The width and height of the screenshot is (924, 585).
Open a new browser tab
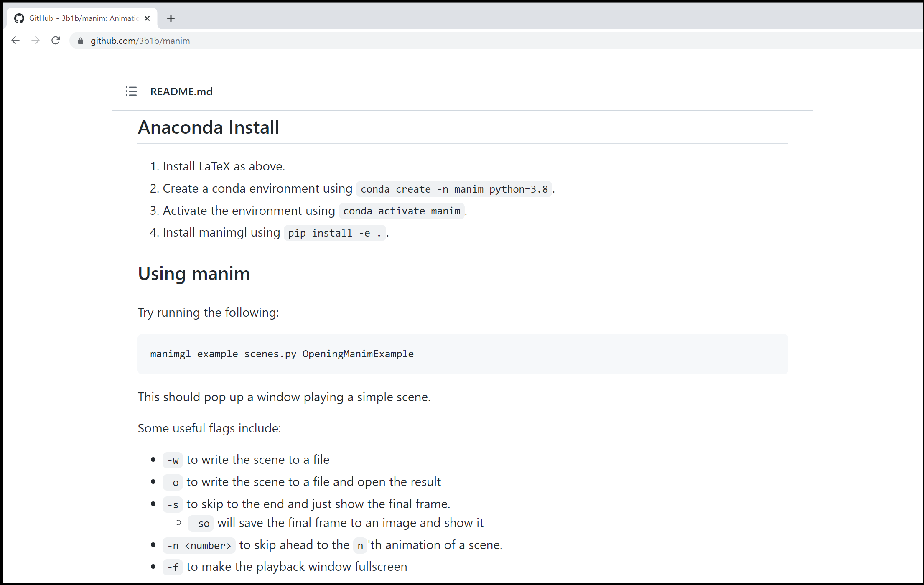coord(171,18)
